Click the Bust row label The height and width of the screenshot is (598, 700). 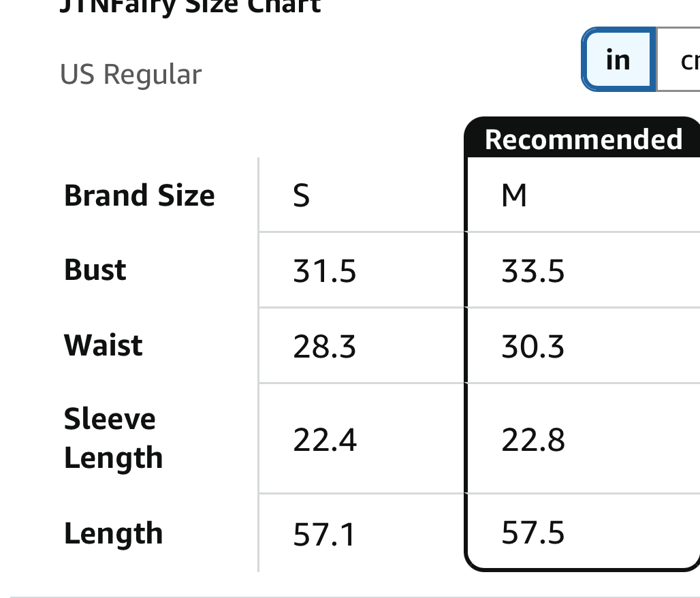tap(95, 270)
